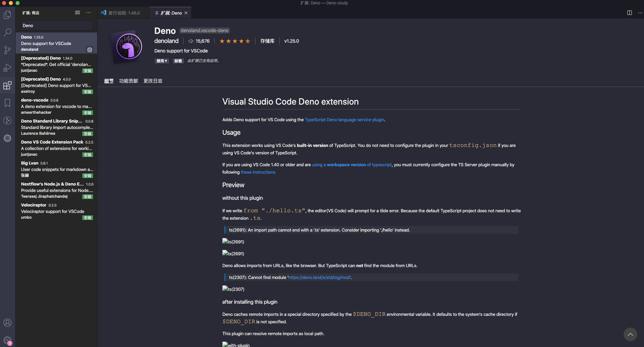This screenshot has width=644, height=347.
Task: Install Deprecated Deno 1.34.0 by justjavac
Action: click(x=88, y=71)
